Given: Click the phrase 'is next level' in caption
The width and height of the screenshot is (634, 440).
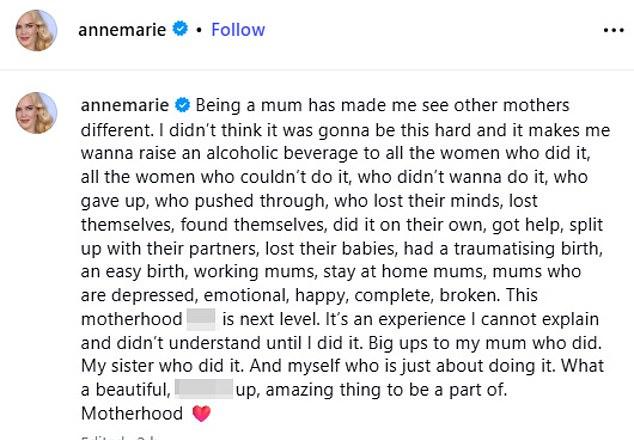Looking at the screenshot, I should pos(271,321).
